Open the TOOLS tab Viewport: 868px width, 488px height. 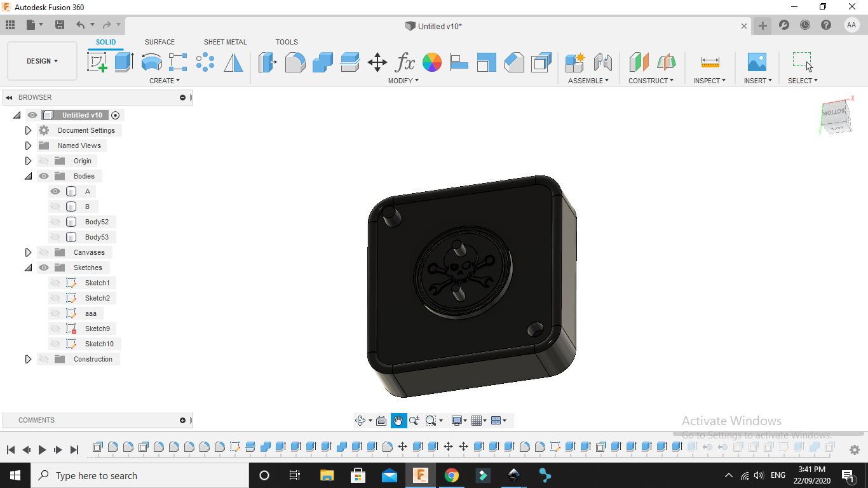coord(287,42)
